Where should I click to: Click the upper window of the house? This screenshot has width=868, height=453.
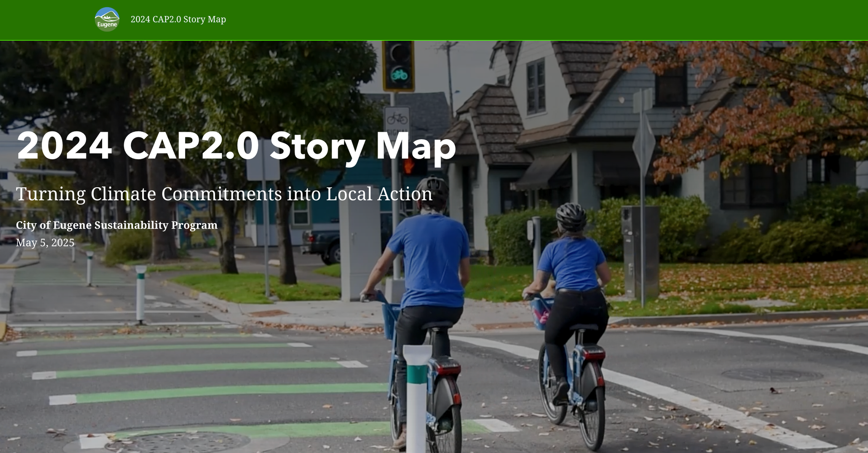pos(536,86)
